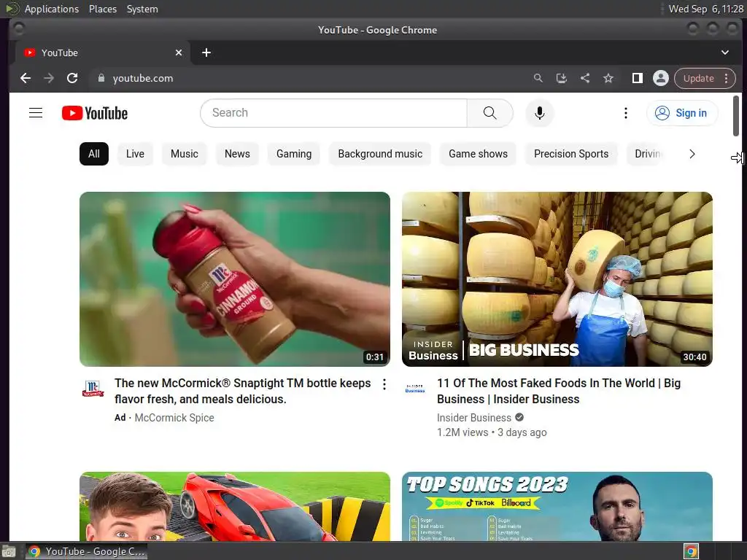Screen dimensions: 747x560
Task: Open YouTube settings three-dot menu
Action: [x=625, y=113]
